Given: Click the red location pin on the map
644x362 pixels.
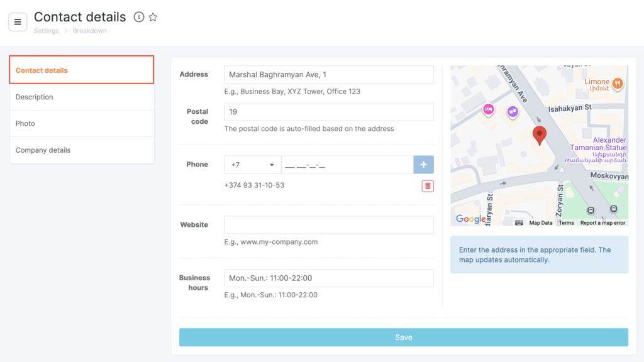Looking at the screenshot, I should click(x=539, y=134).
